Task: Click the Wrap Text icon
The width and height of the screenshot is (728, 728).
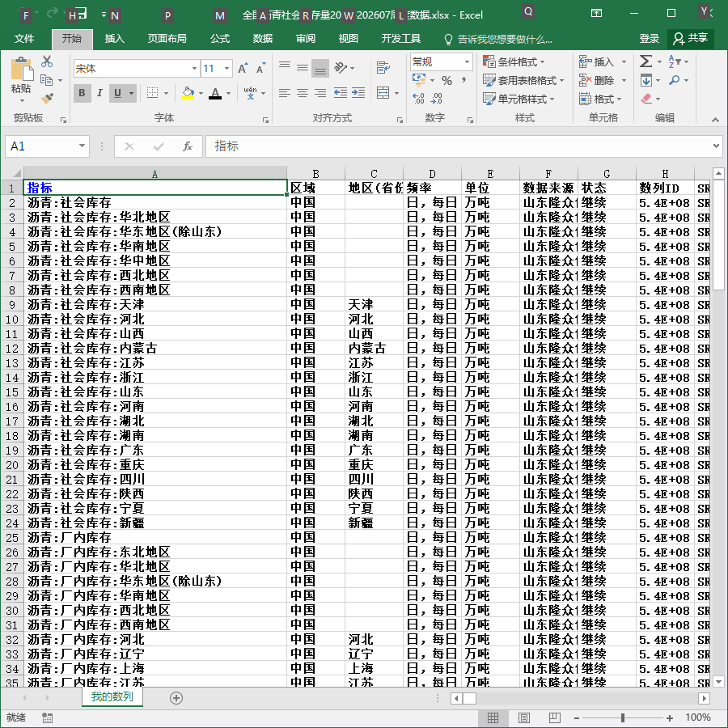Action: (383, 68)
